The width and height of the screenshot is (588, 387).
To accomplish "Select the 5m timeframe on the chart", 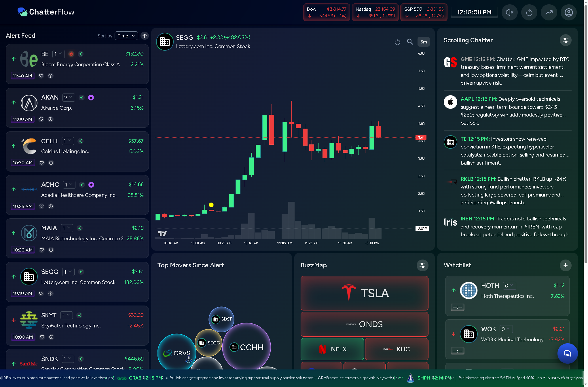I will pos(423,42).
